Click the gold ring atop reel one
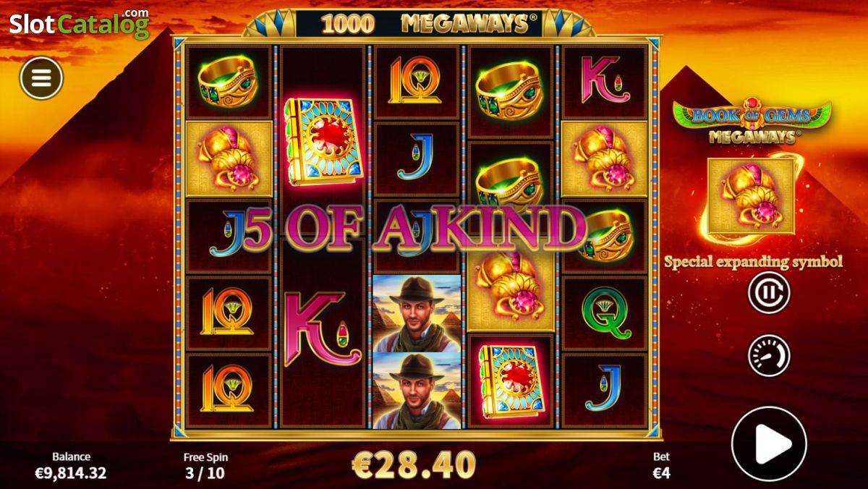 pos(229,82)
